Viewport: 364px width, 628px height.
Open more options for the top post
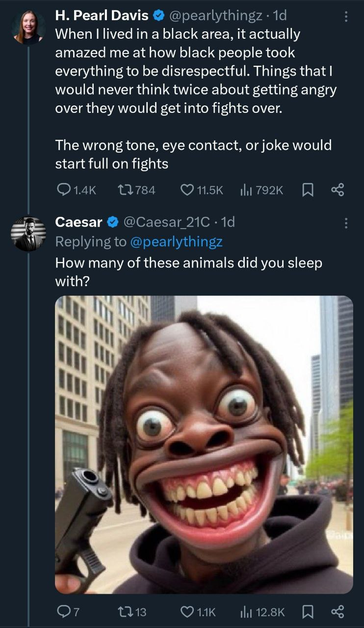pyautogui.click(x=346, y=17)
